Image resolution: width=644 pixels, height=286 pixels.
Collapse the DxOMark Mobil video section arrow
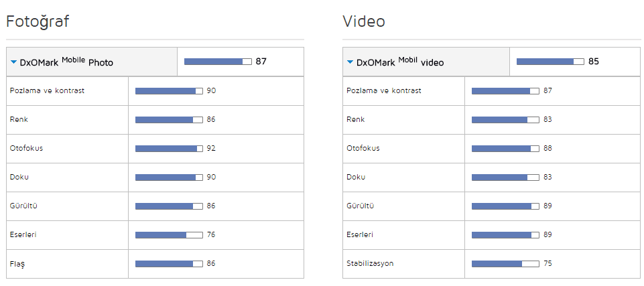tap(350, 62)
